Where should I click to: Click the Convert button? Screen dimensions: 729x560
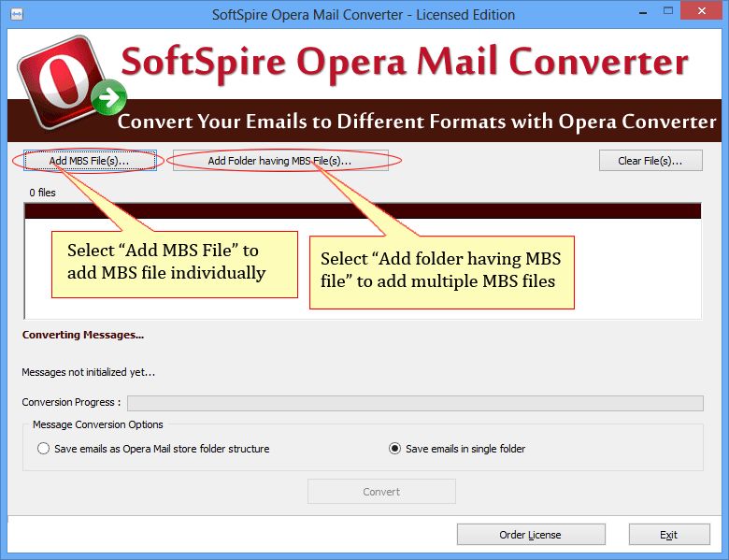(381, 492)
